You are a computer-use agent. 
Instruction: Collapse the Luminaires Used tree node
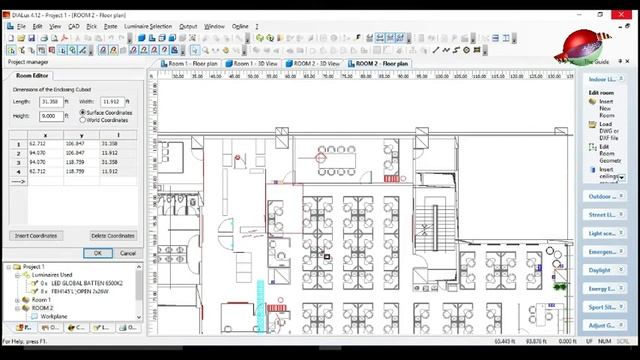click(x=18, y=275)
